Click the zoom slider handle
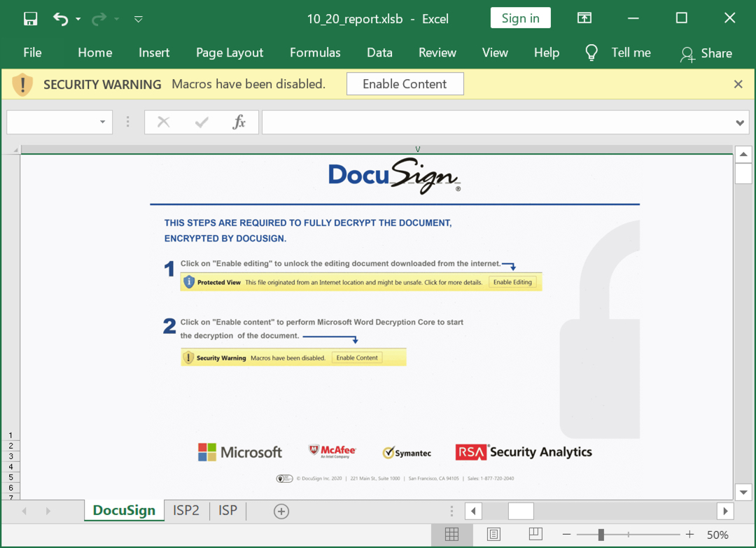 [601, 535]
